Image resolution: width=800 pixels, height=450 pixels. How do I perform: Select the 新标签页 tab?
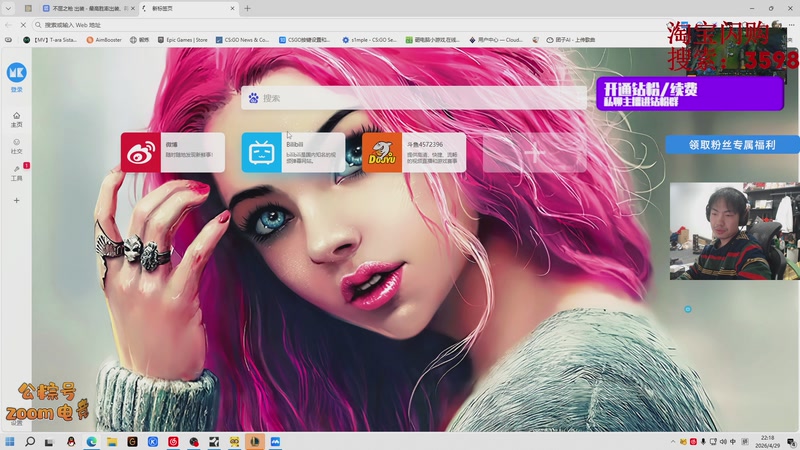[x=184, y=8]
